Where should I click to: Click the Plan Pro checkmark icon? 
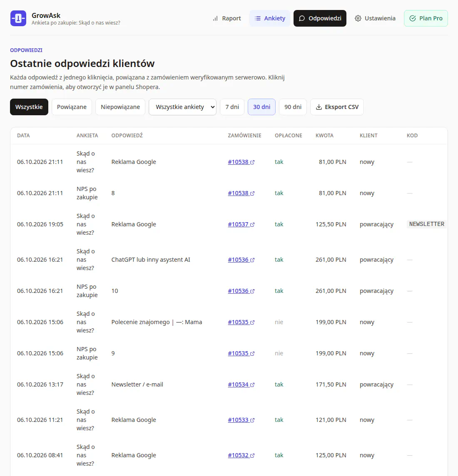413,18
